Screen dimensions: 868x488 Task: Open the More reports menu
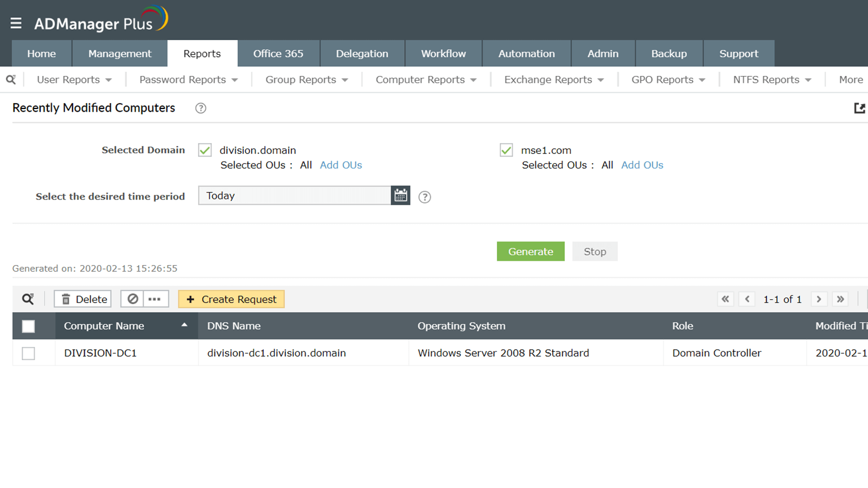(851, 80)
